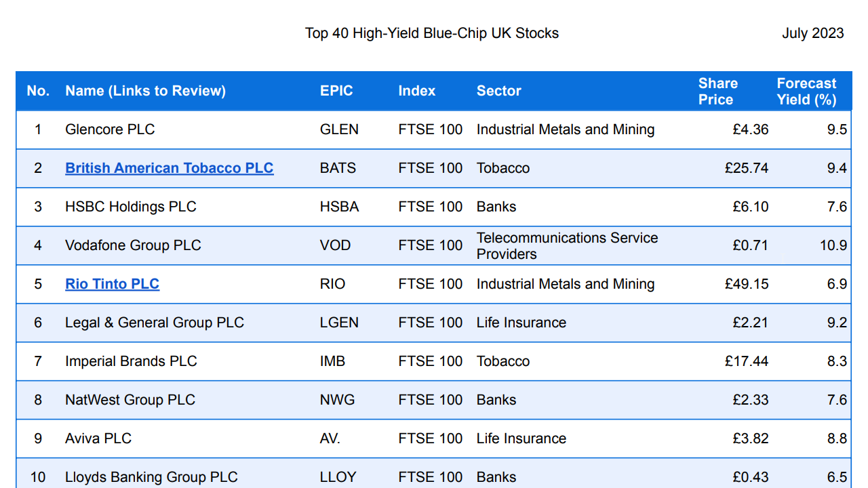Click the NatWest Group PLC name cell
868x488 pixels.
click(130, 400)
